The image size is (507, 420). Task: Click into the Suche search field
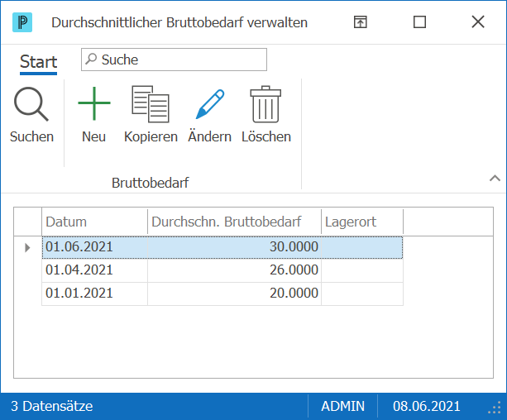tap(174, 60)
